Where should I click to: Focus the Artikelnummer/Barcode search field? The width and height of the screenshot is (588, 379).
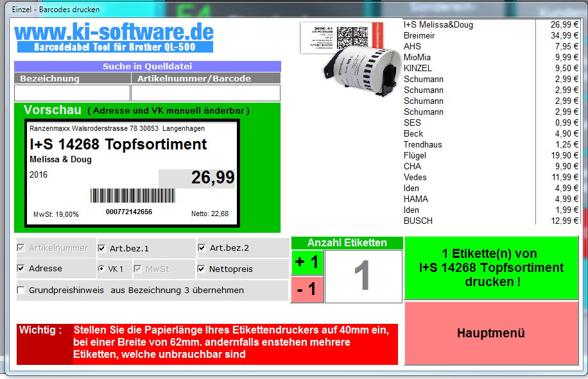[205, 93]
